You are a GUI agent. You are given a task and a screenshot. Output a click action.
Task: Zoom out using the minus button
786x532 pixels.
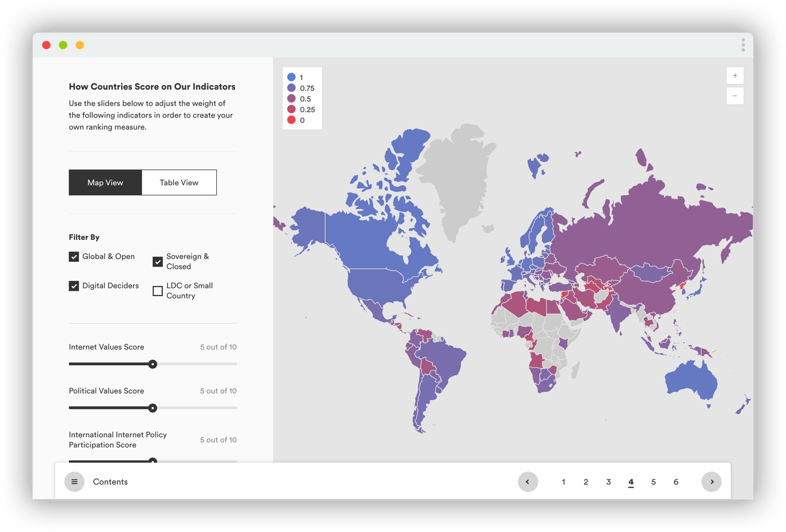[x=735, y=96]
